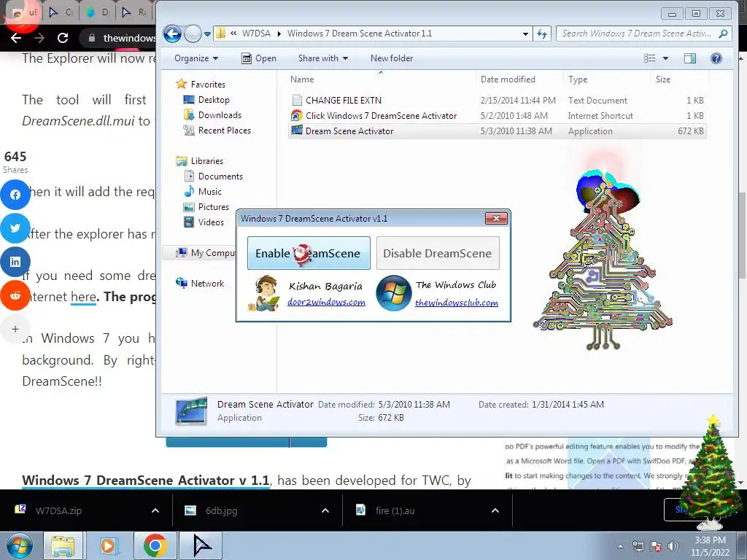This screenshot has height=560, width=747.
Task: Click the Enable DreamScene button
Action: (309, 253)
